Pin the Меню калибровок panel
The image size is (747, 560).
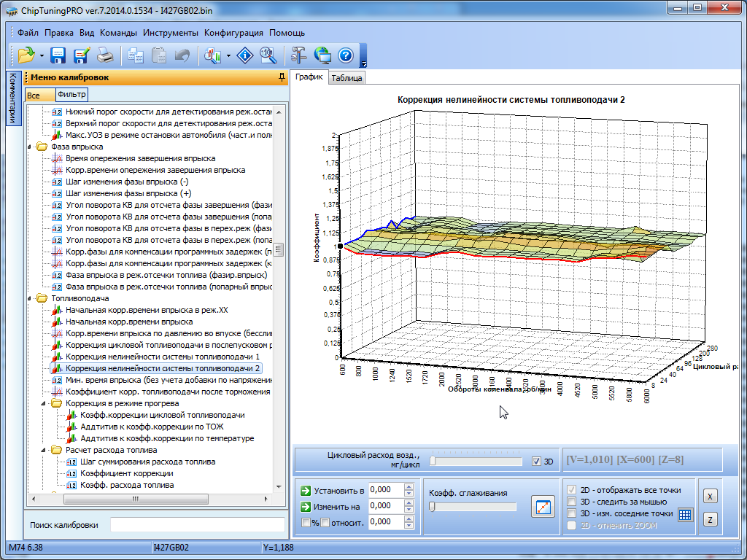[282, 77]
